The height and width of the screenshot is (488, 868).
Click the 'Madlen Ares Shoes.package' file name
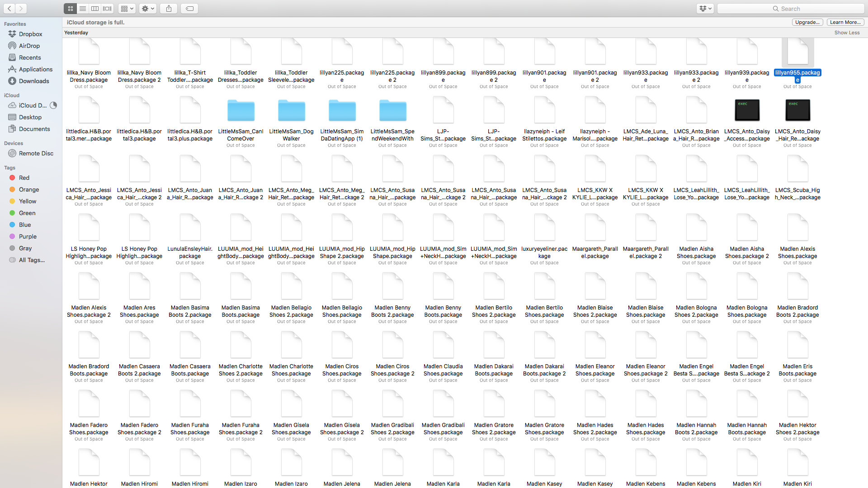pyautogui.click(x=139, y=311)
